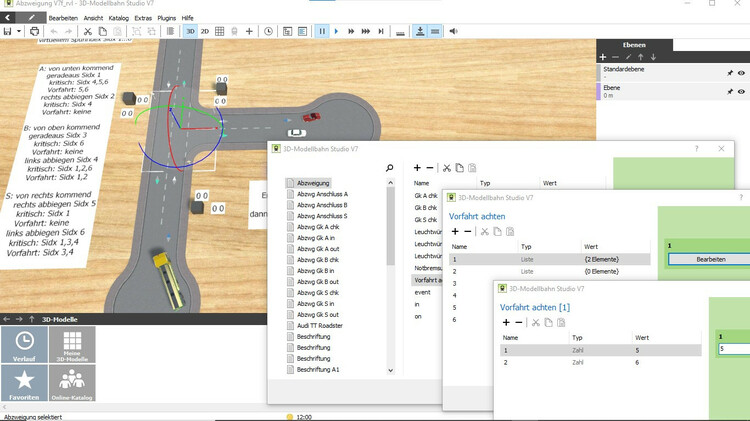Select Abzwg Anschluss A in list

(322, 194)
